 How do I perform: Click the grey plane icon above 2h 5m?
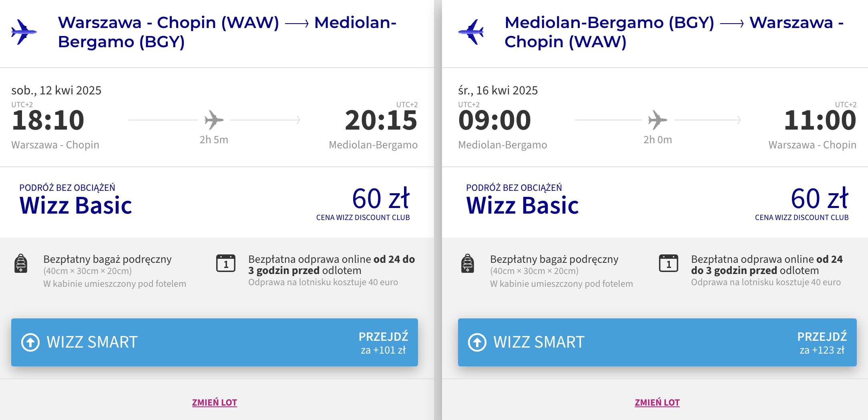pyautogui.click(x=214, y=120)
